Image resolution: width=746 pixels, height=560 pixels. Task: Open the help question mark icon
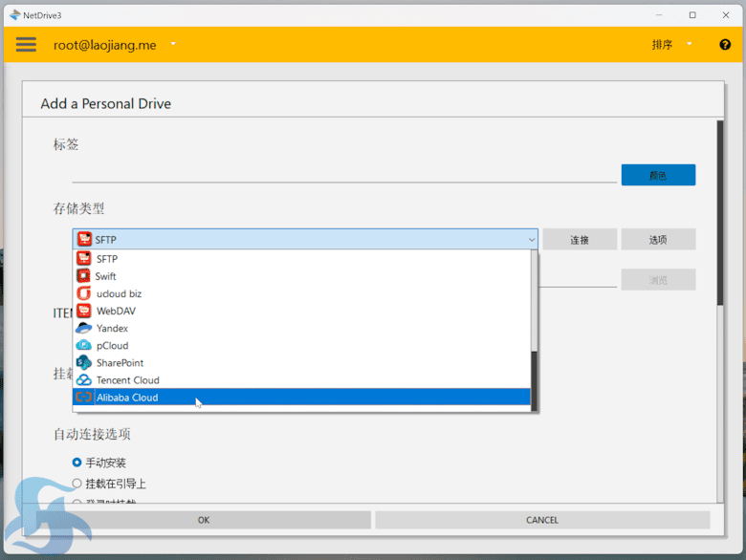pos(725,44)
